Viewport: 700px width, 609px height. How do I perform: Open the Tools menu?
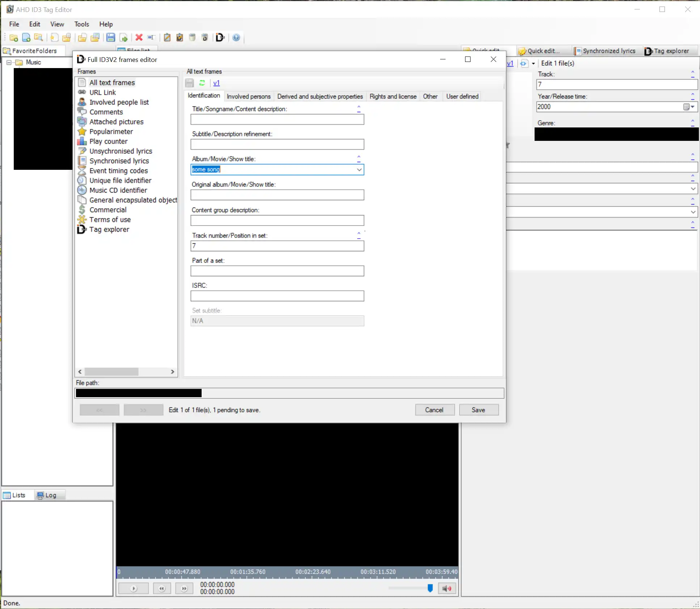[x=81, y=24]
